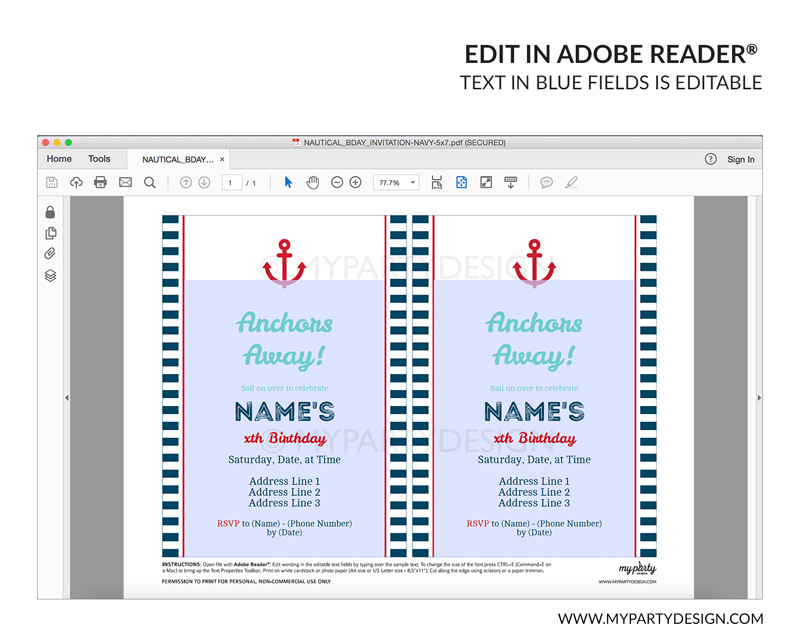
Task: Switch to the Home tab
Action: (59, 159)
